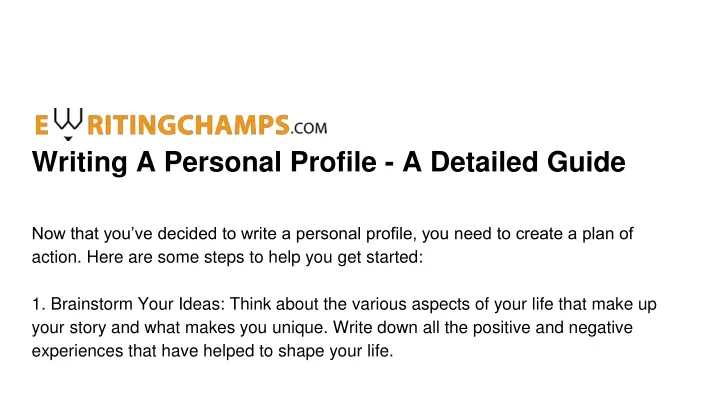Click 'Write down all the positive and negative'
The height and width of the screenshot is (405, 720).
pyautogui.click(x=483, y=327)
